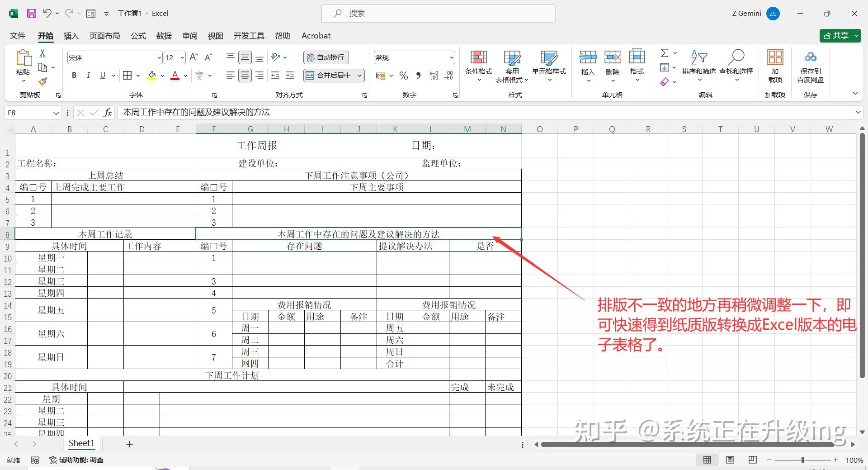Expand the formula bar with the chevron
The image size is (868, 470).
[858, 112]
